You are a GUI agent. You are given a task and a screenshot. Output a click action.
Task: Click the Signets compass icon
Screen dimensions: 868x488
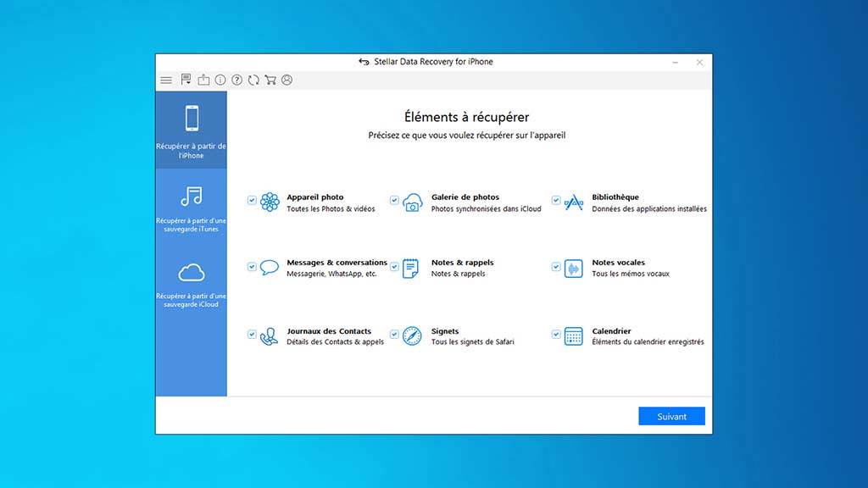pos(412,336)
